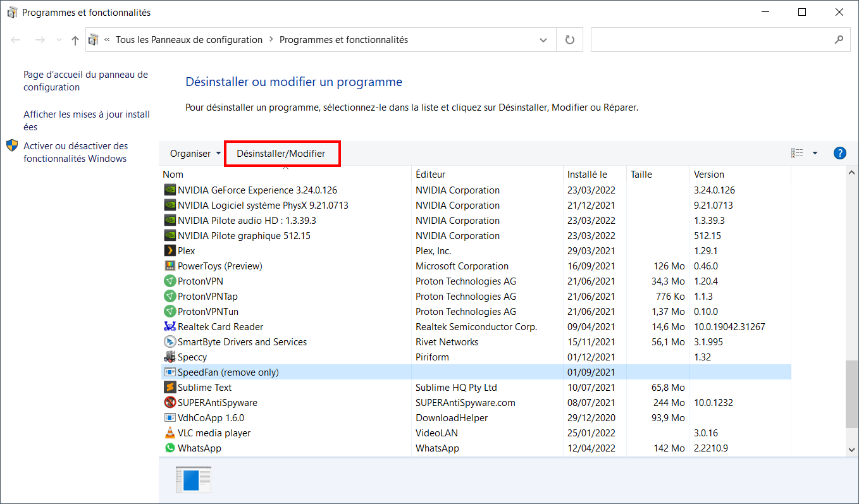Click the NVIDIA PhysX program icon
Image resolution: width=859 pixels, height=504 pixels.
pyautogui.click(x=170, y=206)
